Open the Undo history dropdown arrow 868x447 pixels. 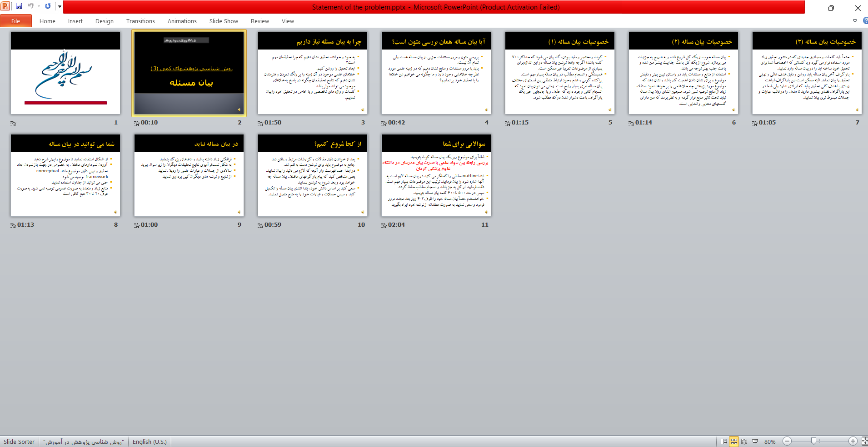[x=39, y=6]
